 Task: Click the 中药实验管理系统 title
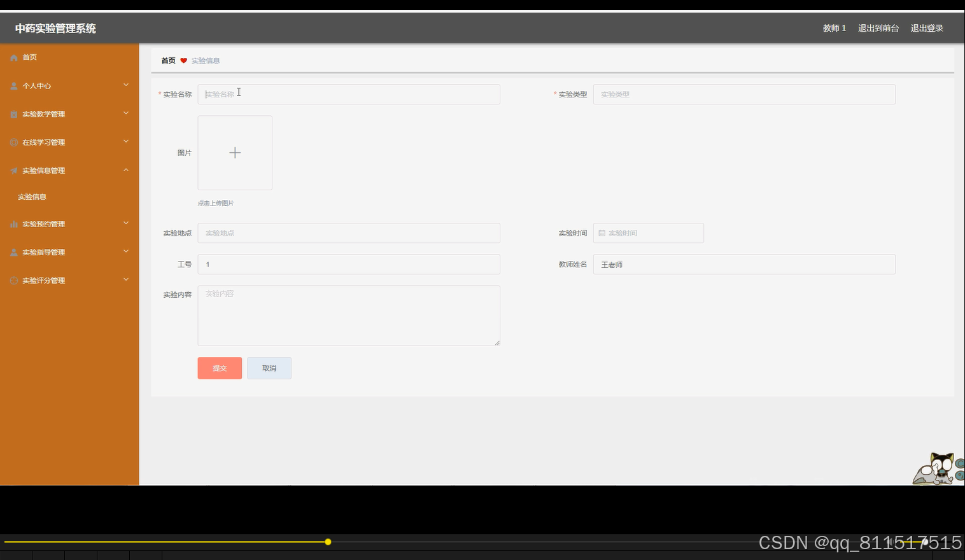pyautogui.click(x=55, y=28)
